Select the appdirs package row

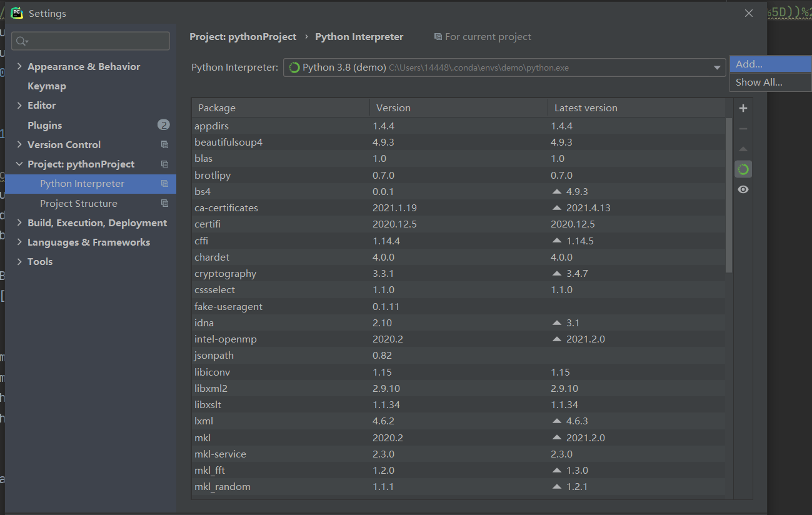[x=459, y=126]
